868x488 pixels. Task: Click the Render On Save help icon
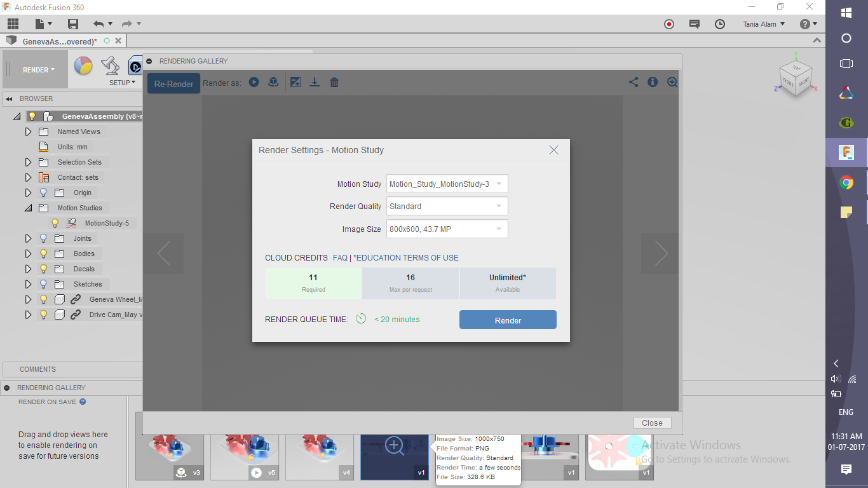[x=83, y=402]
